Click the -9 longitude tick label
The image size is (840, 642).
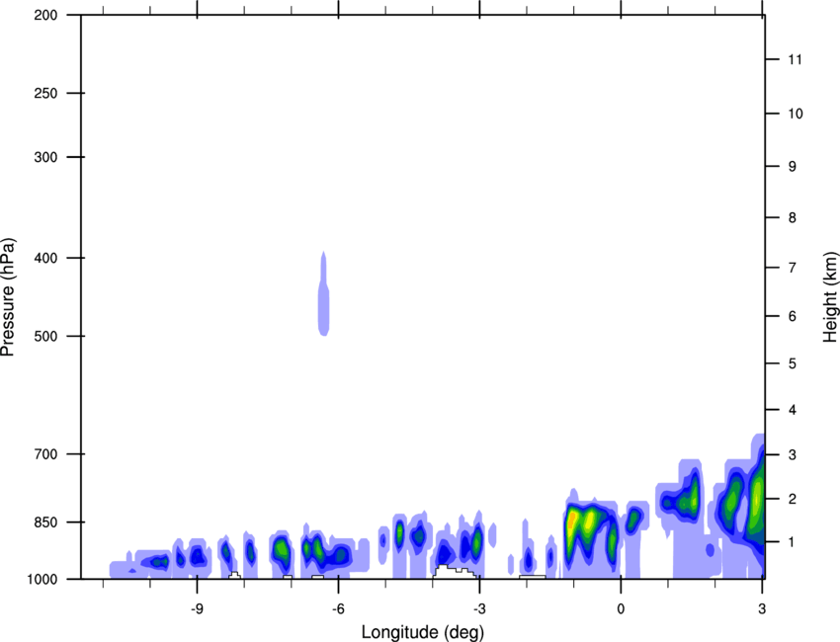[x=197, y=609]
